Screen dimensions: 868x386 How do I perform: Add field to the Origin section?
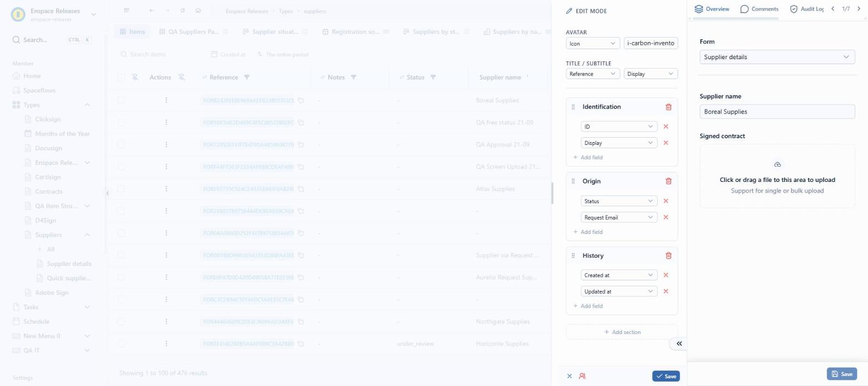click(x=588, y=232)
